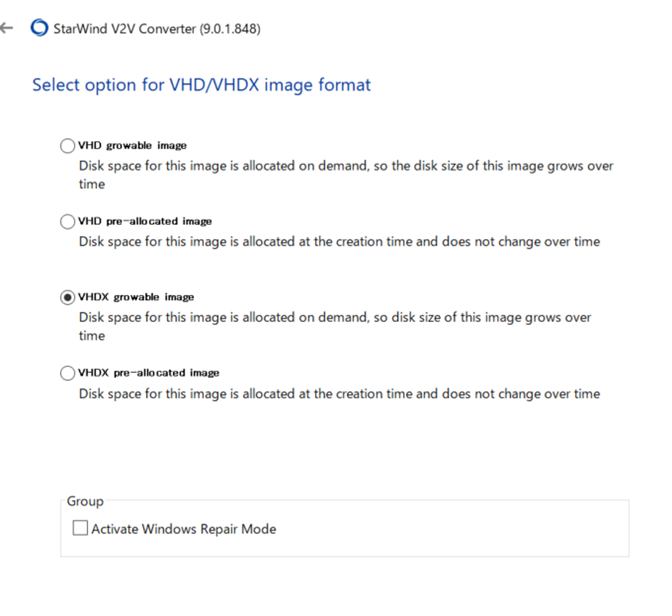The height and width of the screenshot is (616, 672).
Task: Select the VHDX growable image radio button
Action: coord(68,297)
